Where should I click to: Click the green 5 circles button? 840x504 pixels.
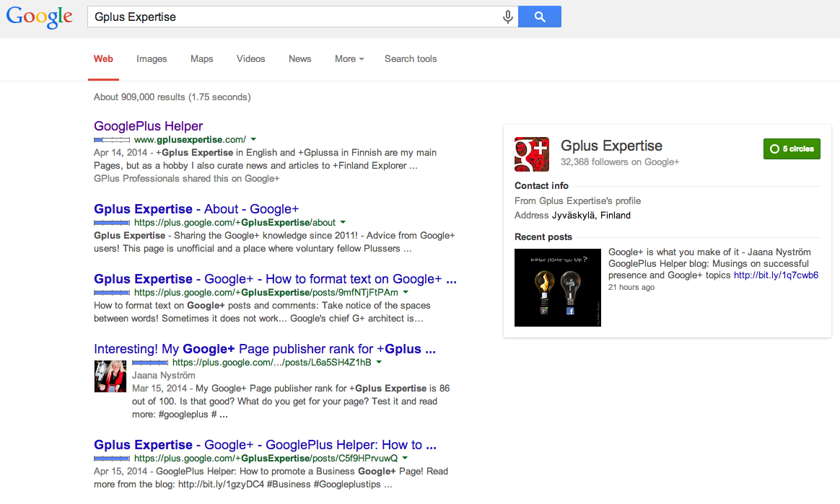792,149
